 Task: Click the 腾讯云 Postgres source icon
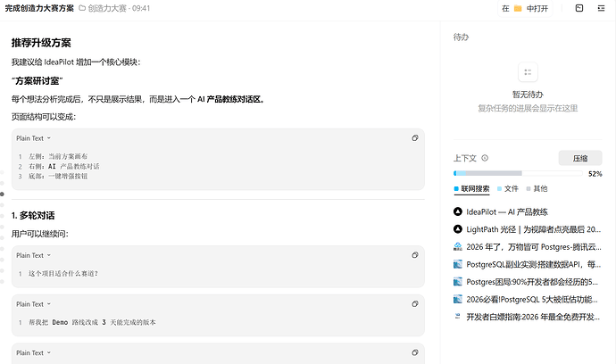point(458,246)
